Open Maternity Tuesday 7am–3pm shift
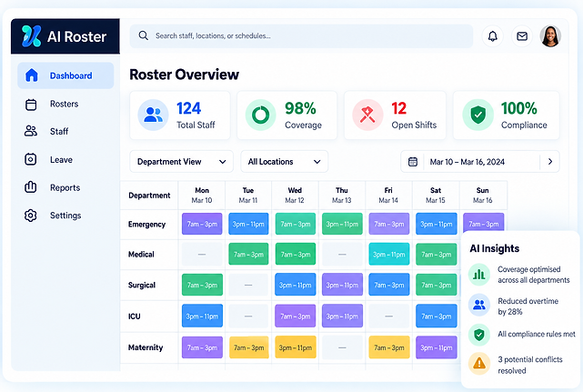Viewport: 583px width, 392px height. pos(248,347)
